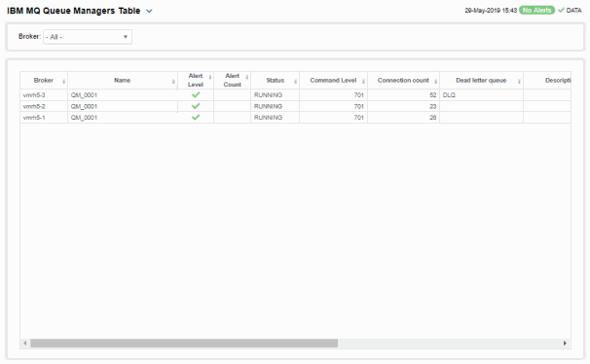Open the Broker filter dropdown

click(88, 37)
